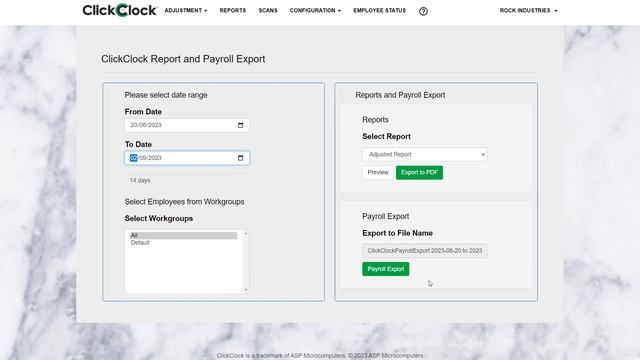Click Export to PDF button
This screenshot has height=360, width=640.
click(x=419, y=173)
